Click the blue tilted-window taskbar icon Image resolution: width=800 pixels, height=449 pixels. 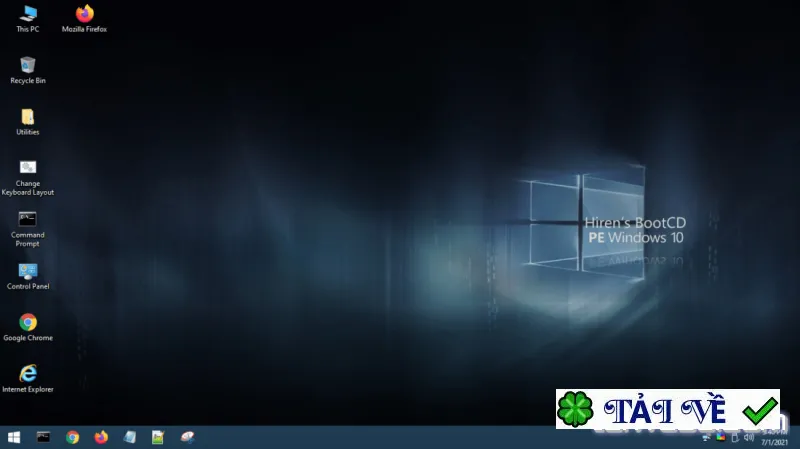[x=130, y=437]
